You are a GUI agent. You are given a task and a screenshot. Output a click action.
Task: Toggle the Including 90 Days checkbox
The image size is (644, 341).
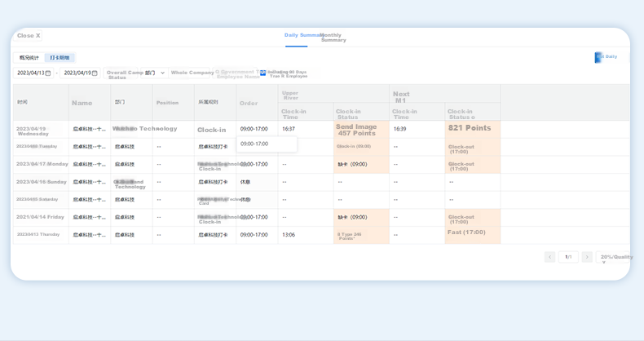pyautogui.click(x=262, y=73)
